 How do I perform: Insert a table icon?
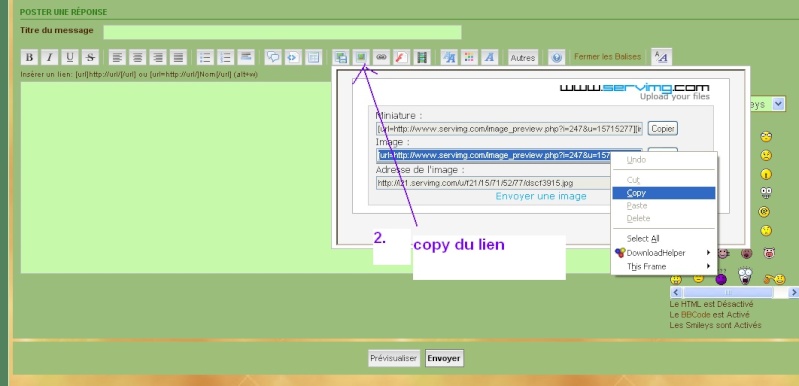pos(313,57)
